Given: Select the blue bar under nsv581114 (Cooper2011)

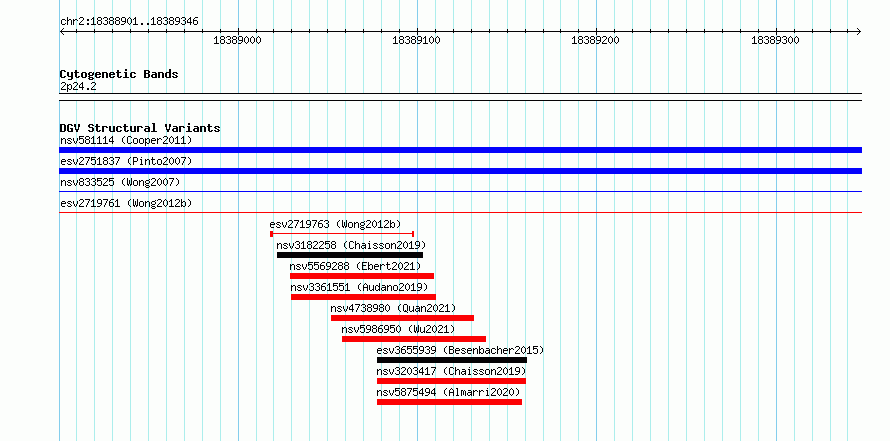Looking at the screenshot, I should (x=460, y=150).
